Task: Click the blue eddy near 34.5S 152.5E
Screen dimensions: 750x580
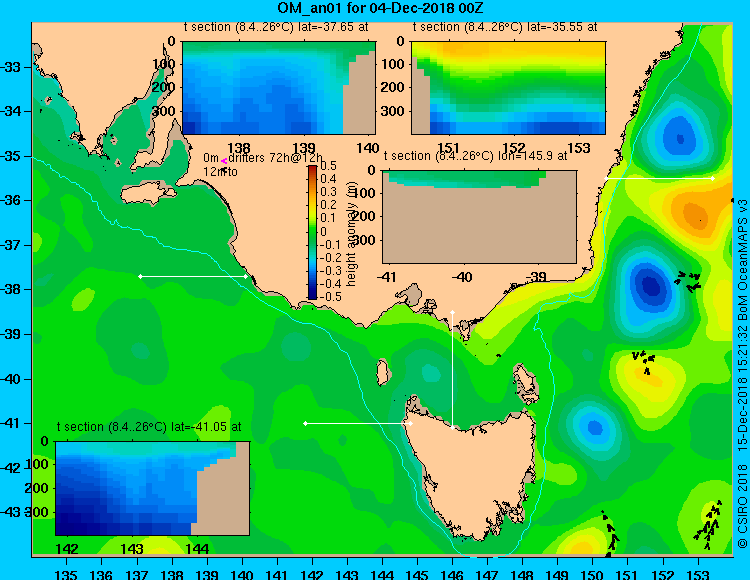Action: [x=680, y=137]
